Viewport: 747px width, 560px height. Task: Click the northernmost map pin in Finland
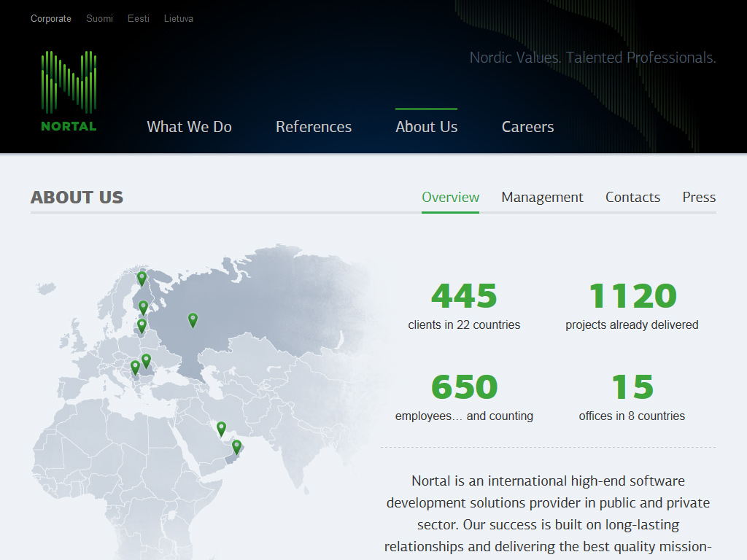142,278
